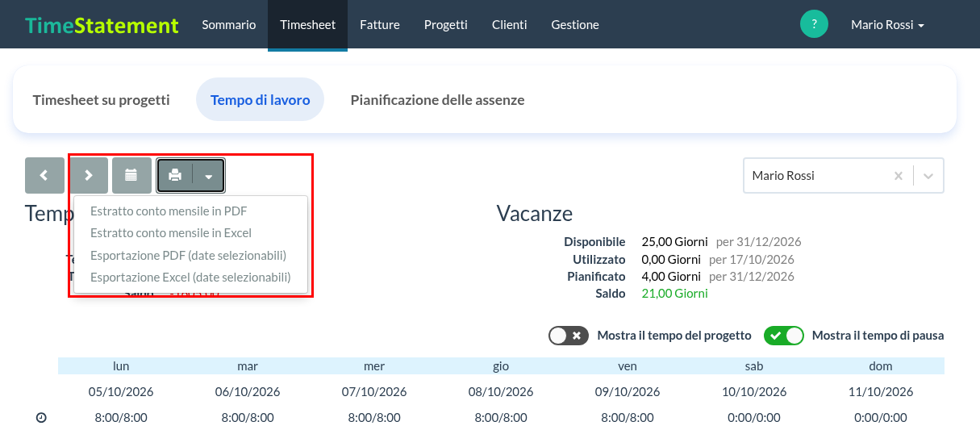Click the 4,00 Giorni planned value
This screenshot has width=980, height=430.
point(671,277)
